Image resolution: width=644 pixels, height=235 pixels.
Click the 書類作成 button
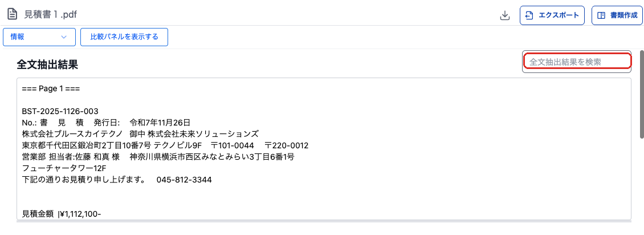[x=617, y=15]
